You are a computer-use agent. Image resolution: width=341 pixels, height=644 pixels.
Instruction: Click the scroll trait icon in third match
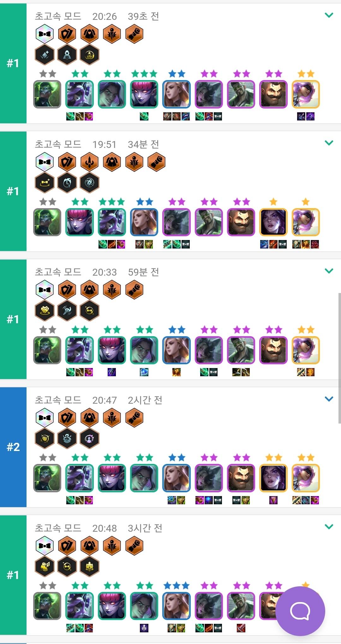coord(134,290)
